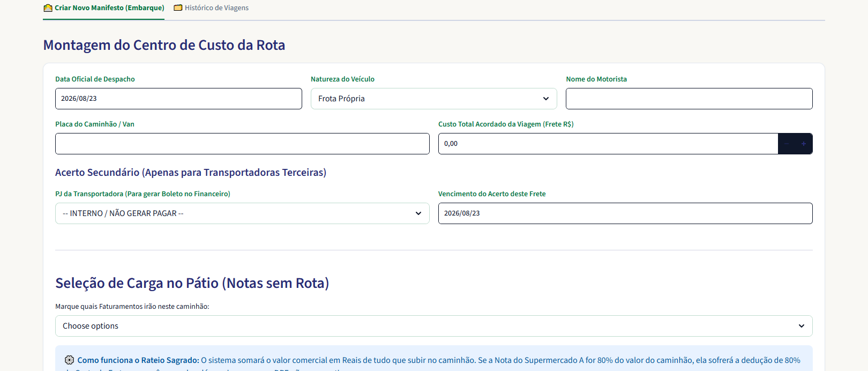This screenshot has height=371, width=868.
Task: Switch to Histórico de Viagens tab
Action: [211, 8]
